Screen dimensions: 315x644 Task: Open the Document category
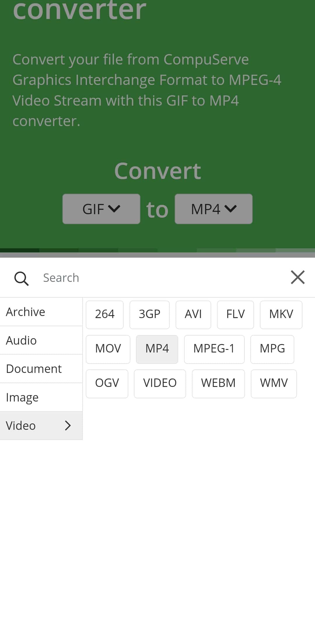click(41, 369)
